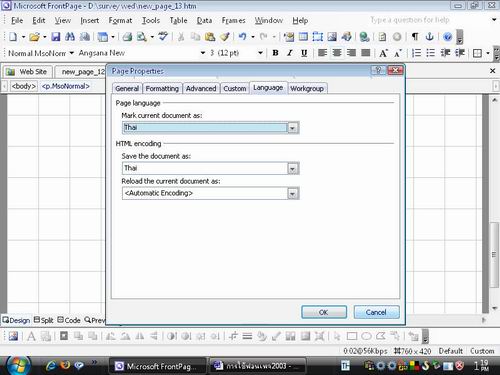Click the Bold formatting button
This screenshot has height=375, width=500.
[275, 53]
